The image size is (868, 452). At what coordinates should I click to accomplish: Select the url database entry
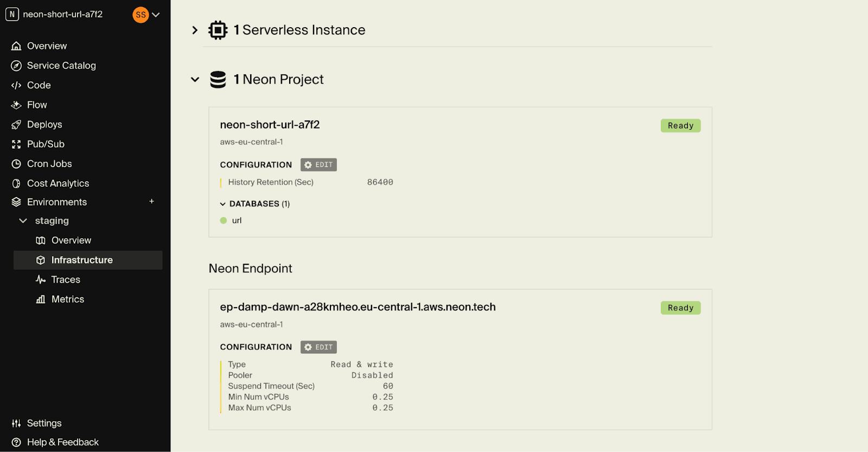237,220
